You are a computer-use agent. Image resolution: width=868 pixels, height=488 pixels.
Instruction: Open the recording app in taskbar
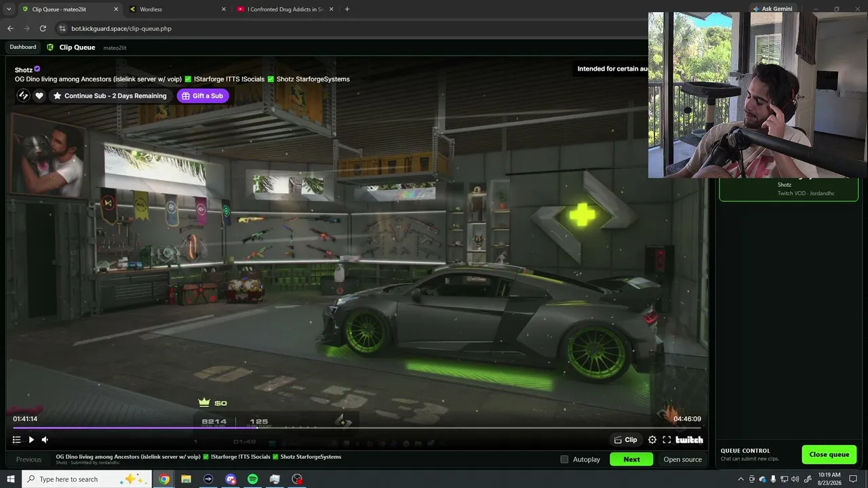tap(297, 479)
